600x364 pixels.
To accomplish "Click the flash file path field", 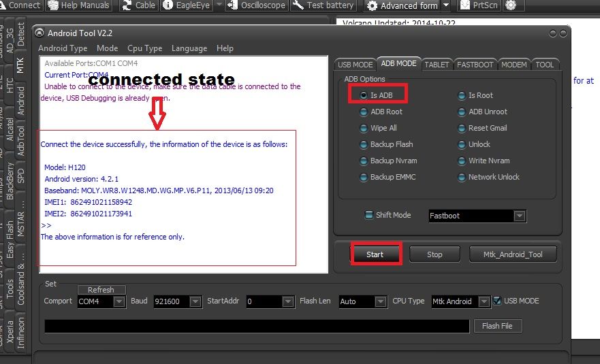I will point(257,326).
